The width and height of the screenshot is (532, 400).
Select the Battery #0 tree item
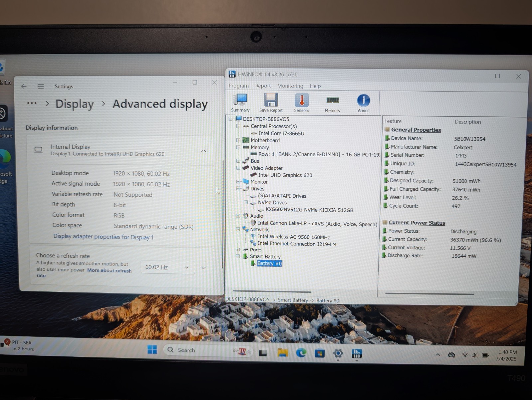269,263
